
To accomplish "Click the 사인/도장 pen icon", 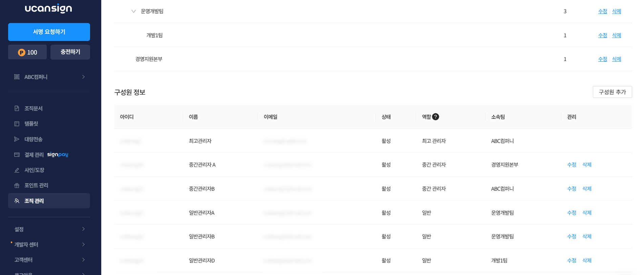I will 17,170.
